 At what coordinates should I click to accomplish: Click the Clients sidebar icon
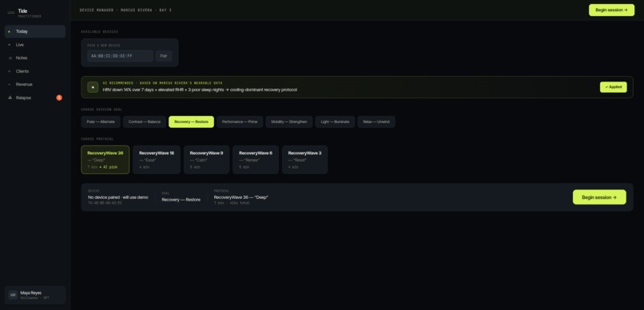[x=10, y=71]
